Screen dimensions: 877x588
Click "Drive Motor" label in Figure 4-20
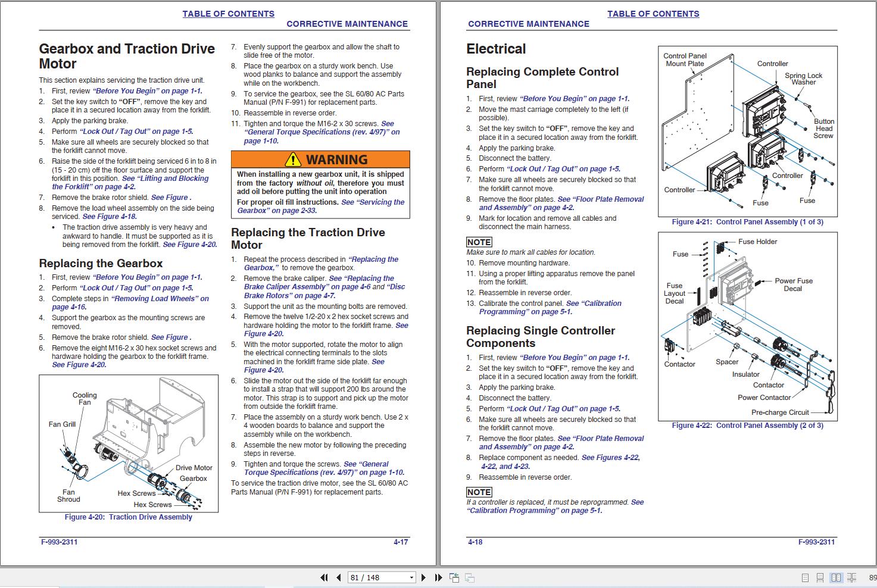(x=193, y=468)
